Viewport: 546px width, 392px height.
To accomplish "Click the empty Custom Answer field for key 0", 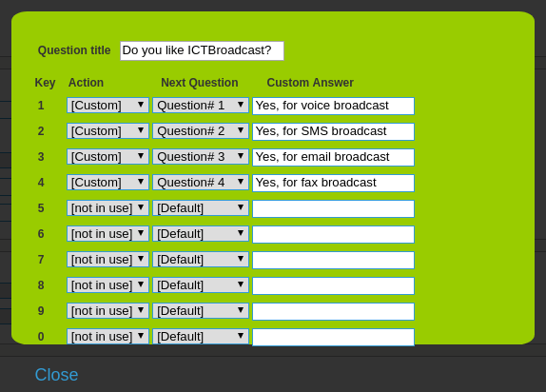I will point(333,337).
